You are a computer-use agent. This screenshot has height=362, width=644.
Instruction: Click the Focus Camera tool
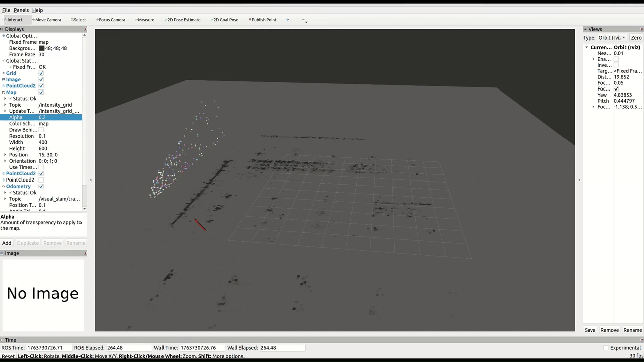coord(111,20)
